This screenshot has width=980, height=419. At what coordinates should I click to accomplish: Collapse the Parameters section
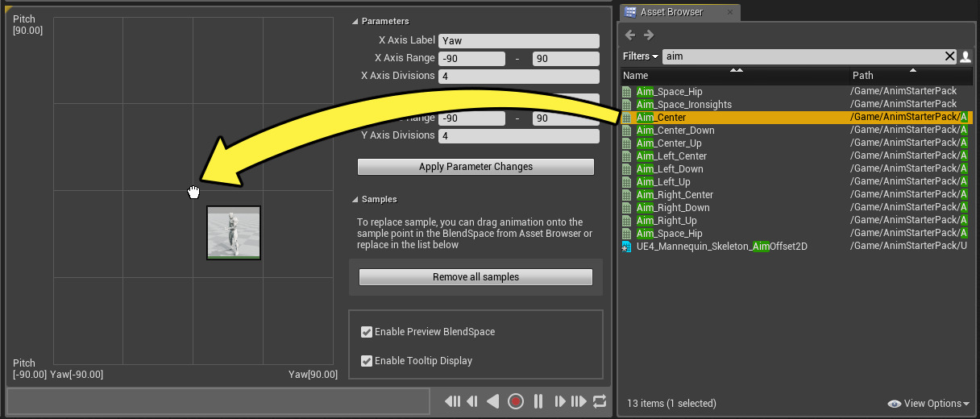pyautogui.click(x=355, y=22)
